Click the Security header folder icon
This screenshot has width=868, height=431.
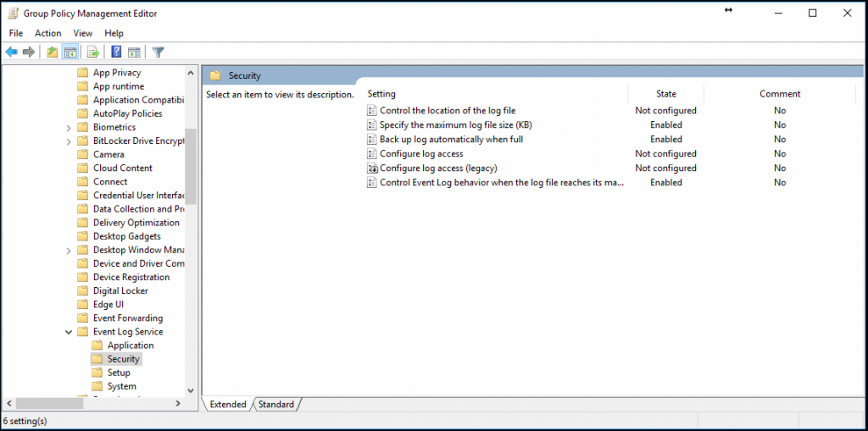coord(215,76)
